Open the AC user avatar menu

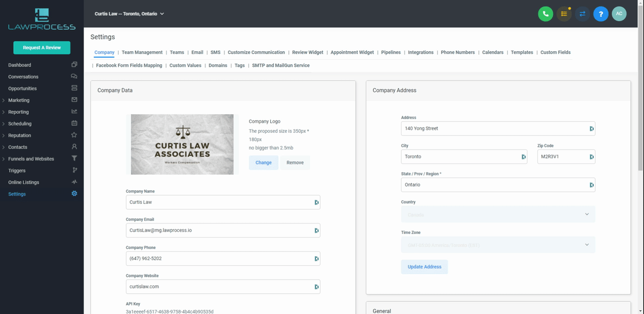619,14
